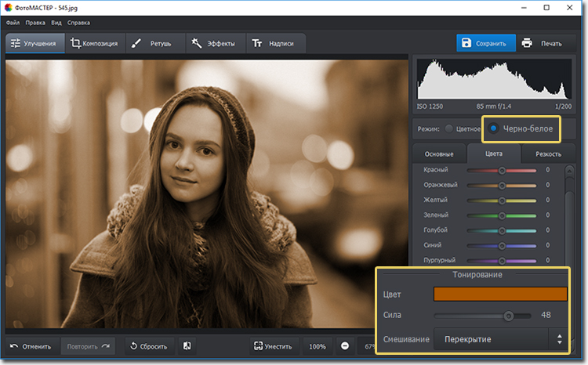Open the Файл menu

(x=13, y=23)
